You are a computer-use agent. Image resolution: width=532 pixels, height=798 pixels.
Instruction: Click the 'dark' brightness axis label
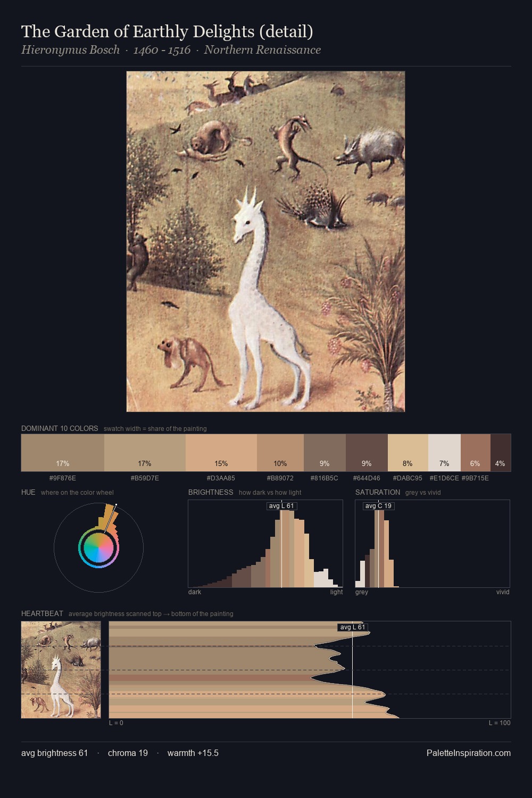195,592
